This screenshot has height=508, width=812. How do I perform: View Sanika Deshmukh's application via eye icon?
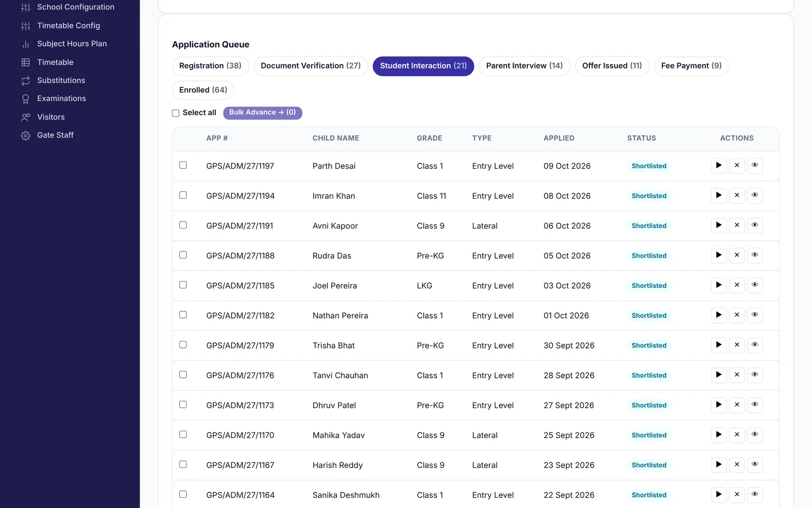pyautogui.click(x=755, y=495)
